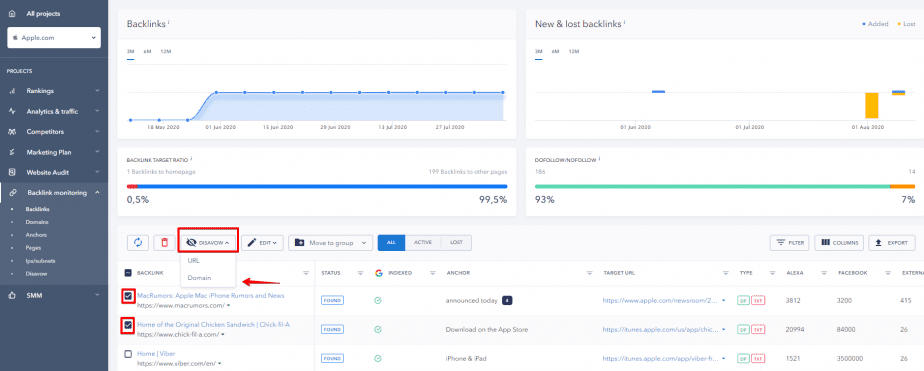Uncheck the MacRumors row checkbox
Screen dimensions: 924x371
128,295
